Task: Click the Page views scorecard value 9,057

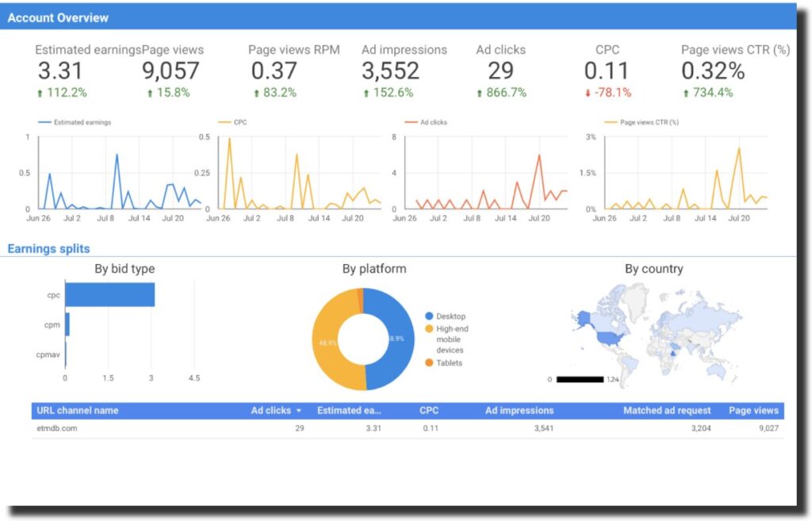Action: click(x=171, y=71)
